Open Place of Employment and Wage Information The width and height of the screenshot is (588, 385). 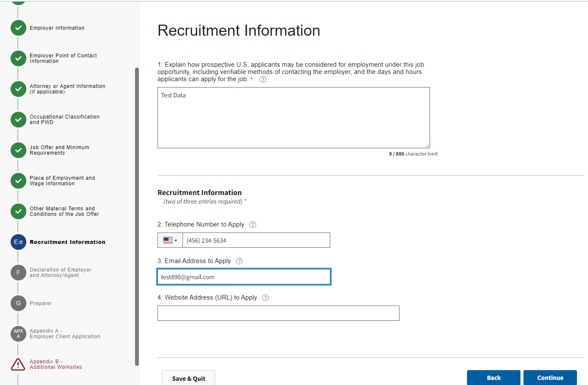click(x=62, y=181)
